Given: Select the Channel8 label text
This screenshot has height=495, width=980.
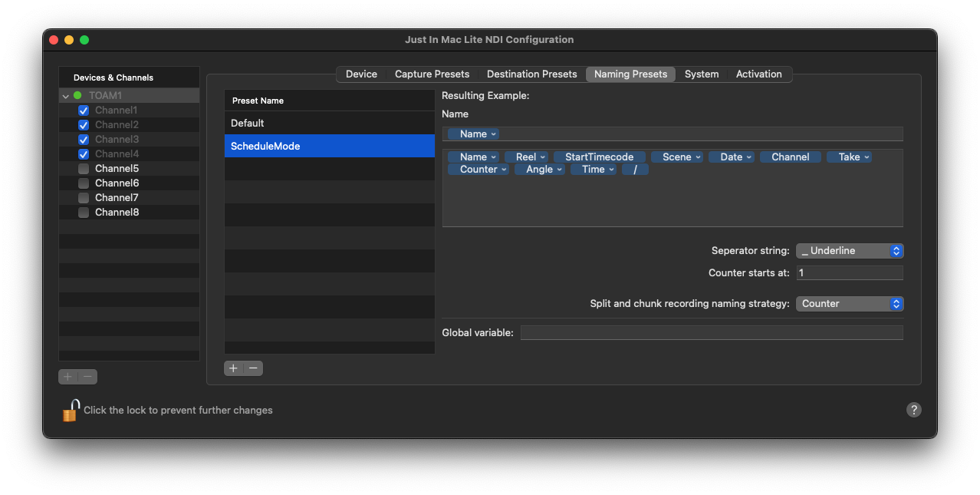Looking at the screenshot, I should click(117, 213).
